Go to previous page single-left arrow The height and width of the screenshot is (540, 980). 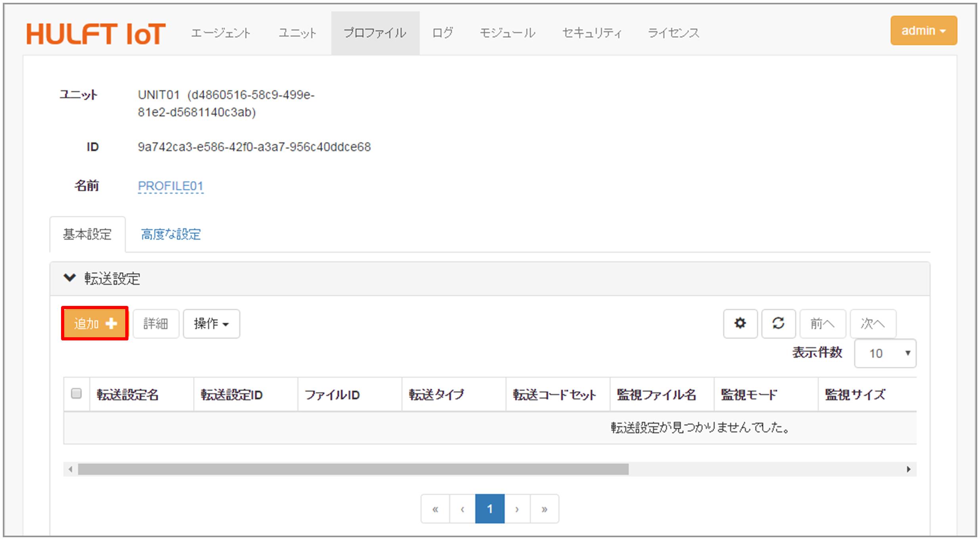pos(462,509)
